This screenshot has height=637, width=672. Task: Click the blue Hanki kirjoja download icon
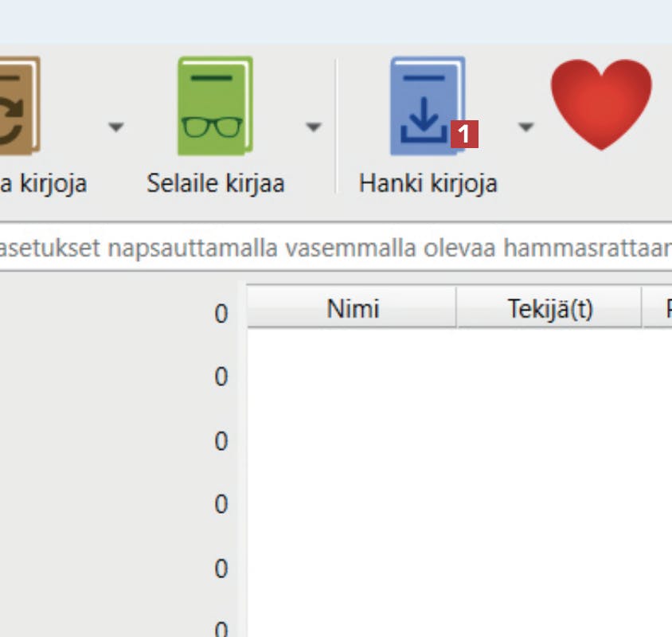(x=428, y=105)
